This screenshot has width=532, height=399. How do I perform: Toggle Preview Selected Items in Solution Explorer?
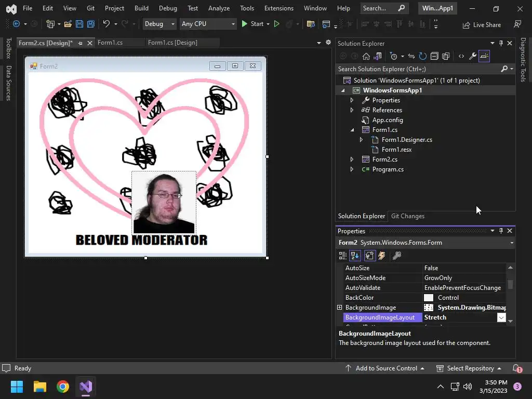click(484, 56)
